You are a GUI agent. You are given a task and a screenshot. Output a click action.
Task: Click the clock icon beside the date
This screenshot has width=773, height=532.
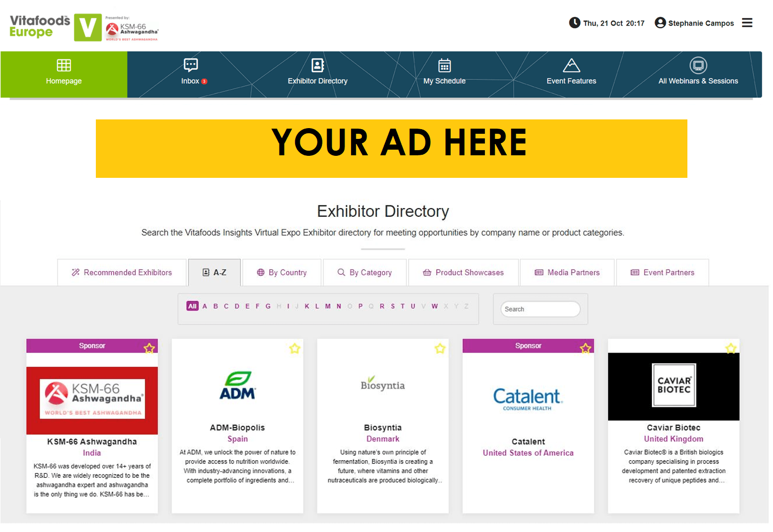coord(575,23)
